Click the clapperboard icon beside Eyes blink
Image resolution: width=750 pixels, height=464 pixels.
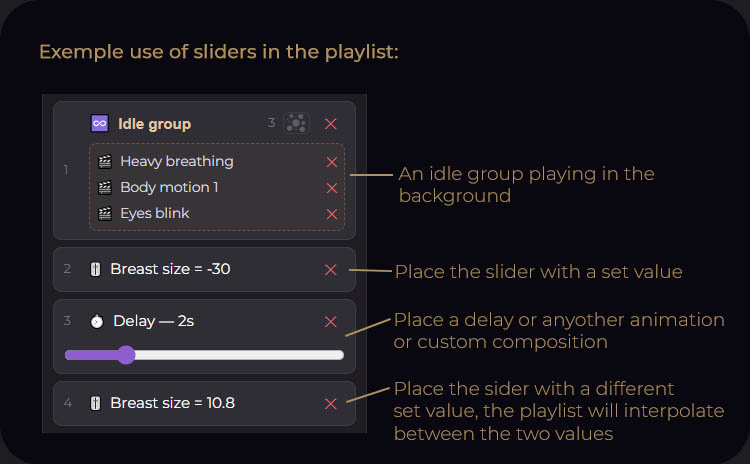click(105, 213)
